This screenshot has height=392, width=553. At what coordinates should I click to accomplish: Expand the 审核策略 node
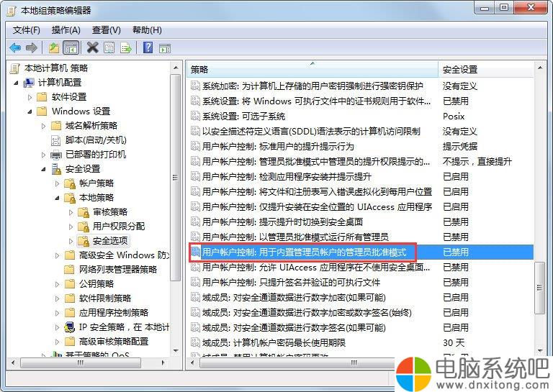pos(71,212)
